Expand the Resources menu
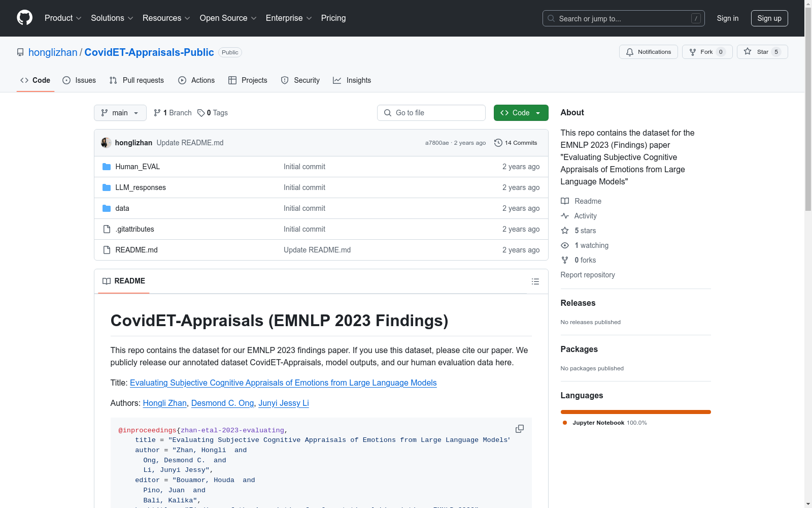 coord(166,18)
